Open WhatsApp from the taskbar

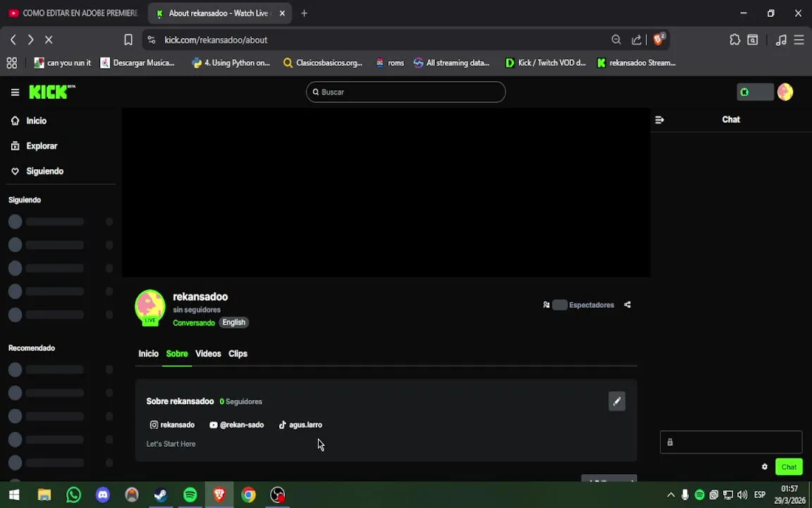click(x=73, y=495)
